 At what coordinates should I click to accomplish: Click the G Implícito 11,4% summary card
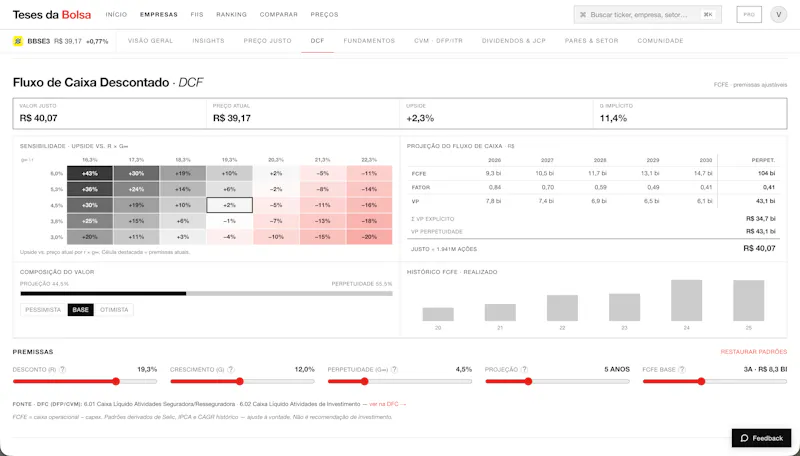[x=690, y=113]
